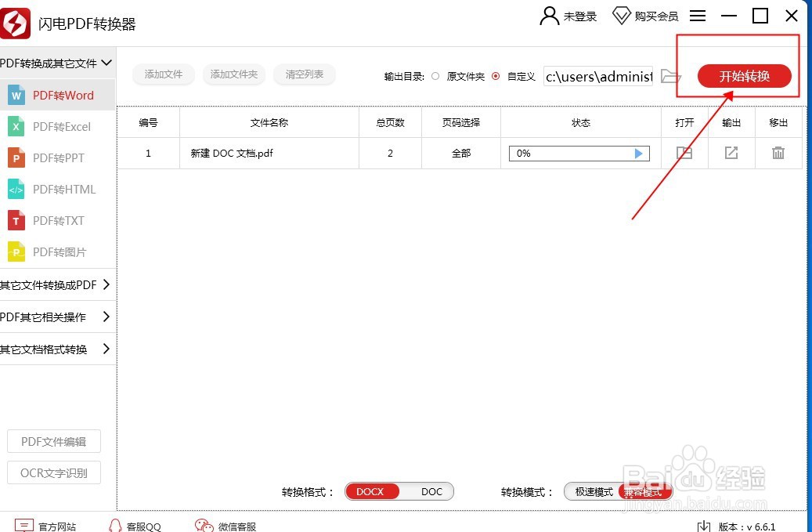This screenshot has height=532, width=812.
Task: Start conversion with blue play arrow
Action: (638, 154)
